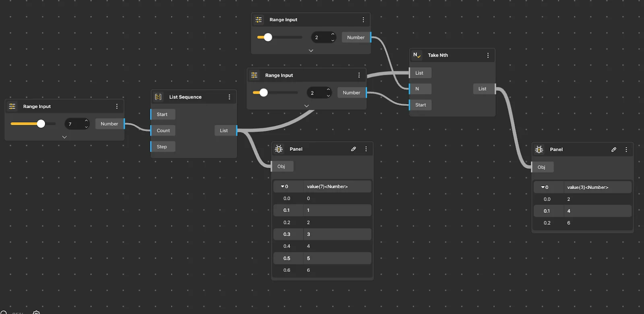Click the number field of the topmost Range Input

click(x=320, y=37)
